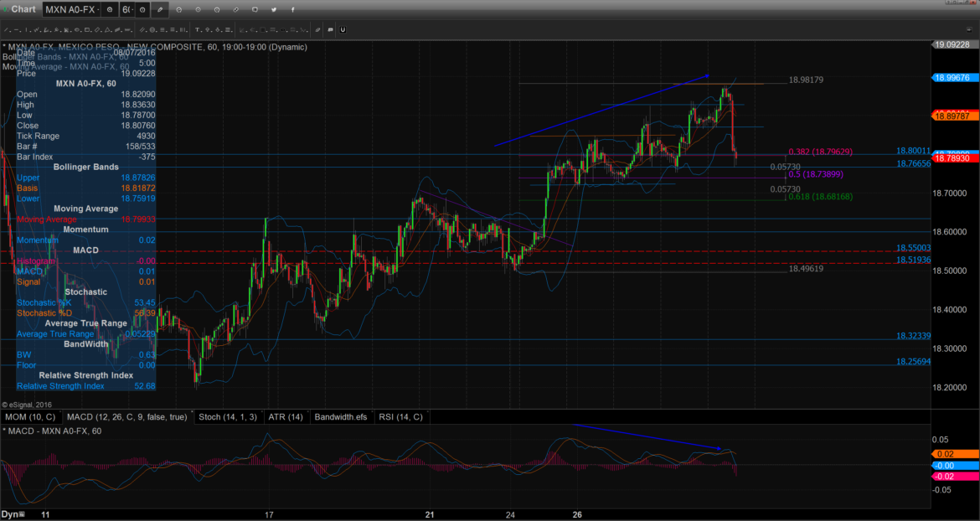Click the chat bubble icon in title bar

click(255, 9)
